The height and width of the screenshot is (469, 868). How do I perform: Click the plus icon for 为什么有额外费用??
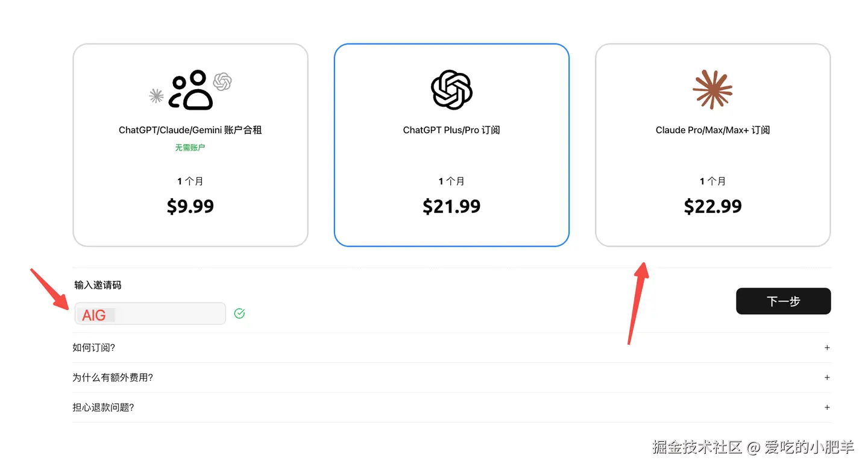(827, 378)
